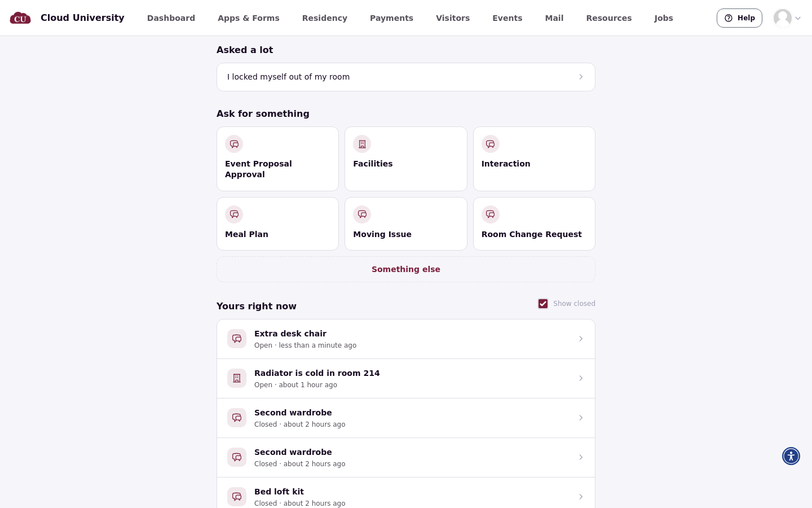Click the icon beside Extra desk chair request
The height and width of the screenshot is (508, 812).
click(x=237, y=339)
